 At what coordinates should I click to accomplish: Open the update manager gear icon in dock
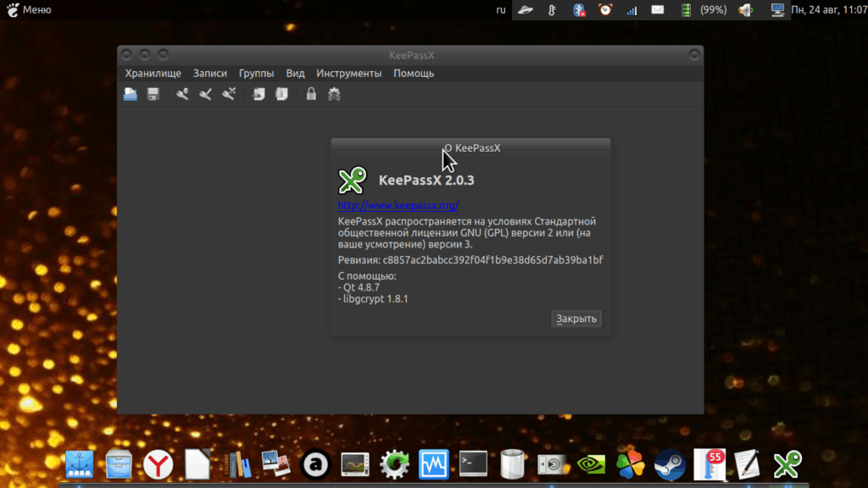pos(394,464)
